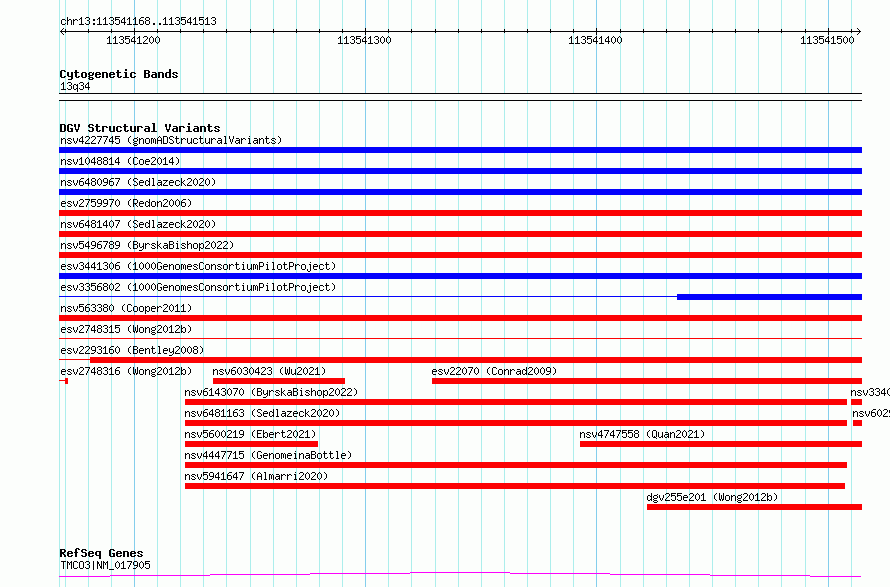Click the magenta TMCO3 gene line
The height and width of the screenshot is (587, 890).
[x=460, y=575]
